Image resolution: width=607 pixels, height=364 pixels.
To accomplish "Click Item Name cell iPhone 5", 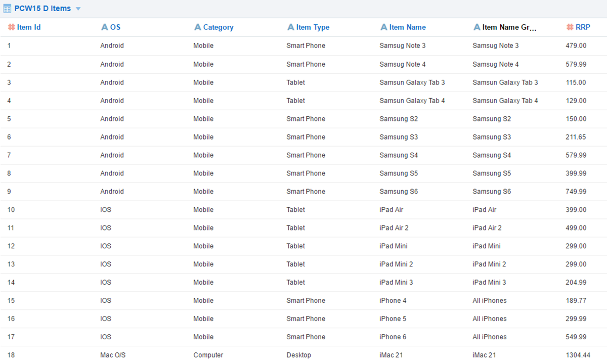I will [393, 319].
